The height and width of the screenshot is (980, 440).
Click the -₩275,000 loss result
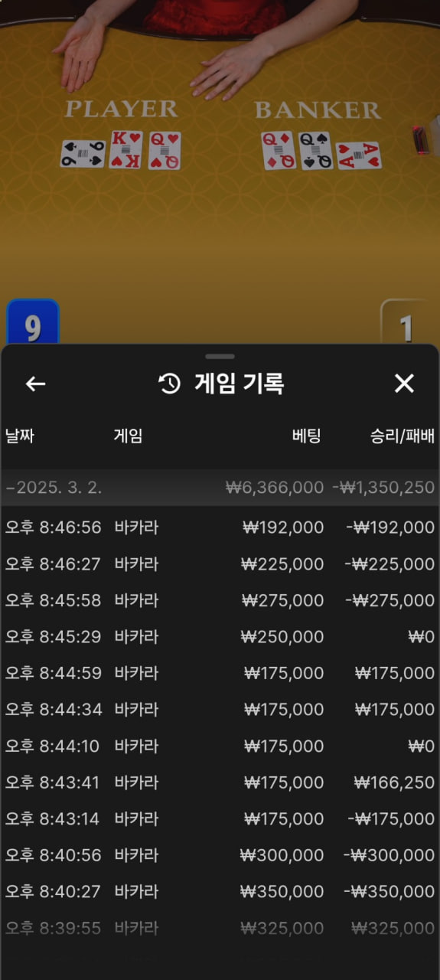pos(390,600)
